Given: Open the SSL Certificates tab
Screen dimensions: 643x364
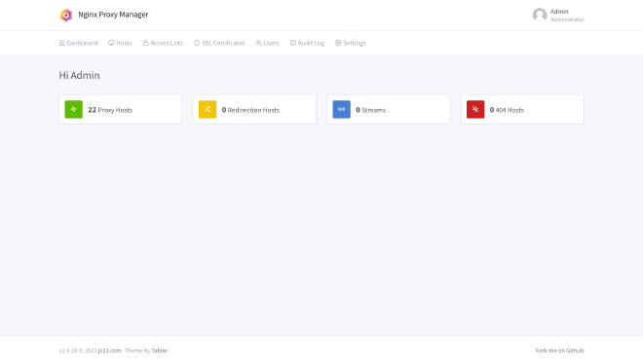Looking at the screenshot, I should click(x=219, y=43).
